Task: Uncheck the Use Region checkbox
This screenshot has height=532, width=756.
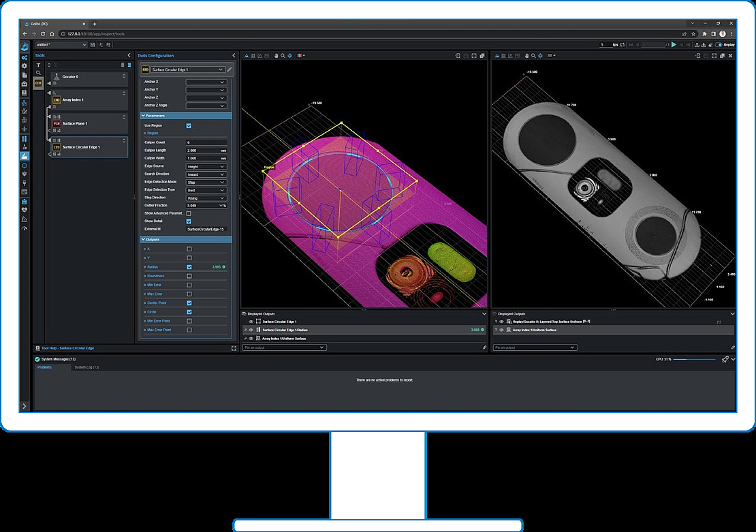Action: coord(189,126)
